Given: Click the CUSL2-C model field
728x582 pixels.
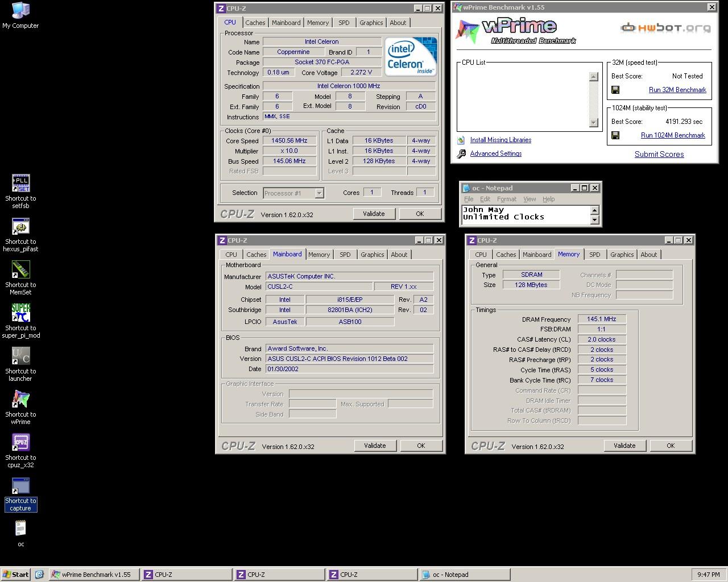Looking at the screenshot, I should click(x=320, y=286).
